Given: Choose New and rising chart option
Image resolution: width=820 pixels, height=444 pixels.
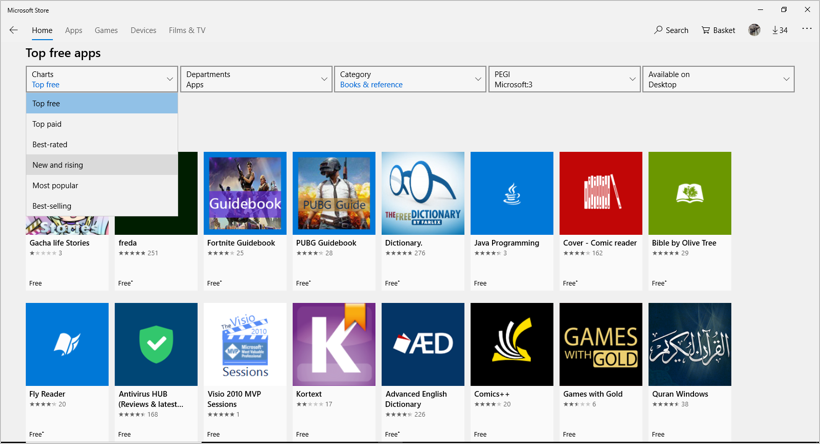Looking at the screenshot, I should [x=58, y=165].
